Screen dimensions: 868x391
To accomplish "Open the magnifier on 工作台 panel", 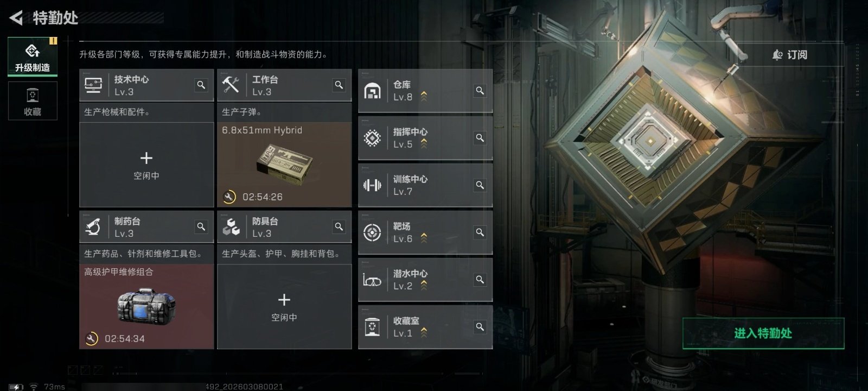I will coord(339,85).
